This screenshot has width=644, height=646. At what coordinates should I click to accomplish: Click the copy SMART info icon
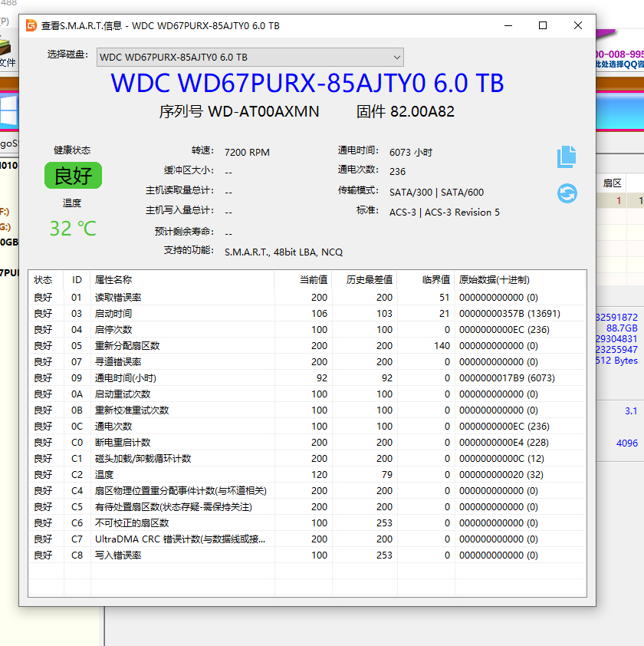567,157
